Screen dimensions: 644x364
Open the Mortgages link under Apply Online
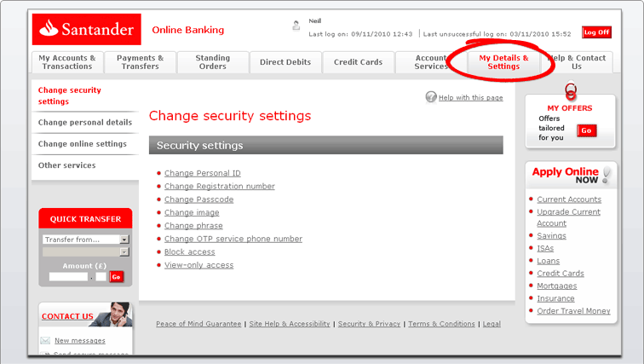557,286
